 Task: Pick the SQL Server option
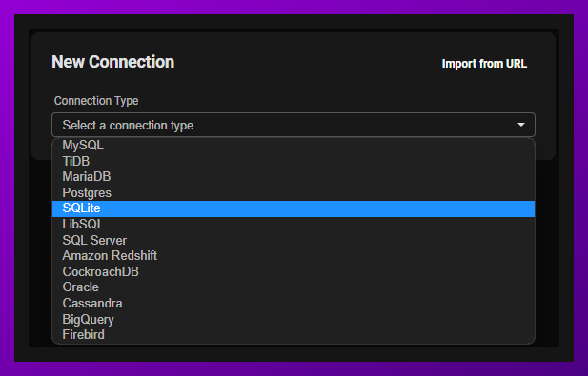coord(294,240)
